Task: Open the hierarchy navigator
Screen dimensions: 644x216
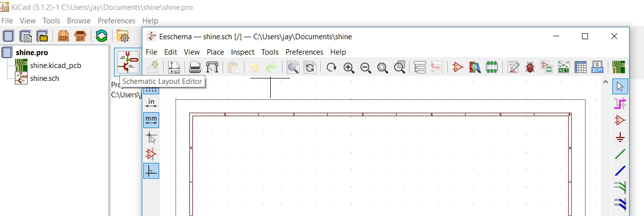Action: pyautogui.click(x=420, y=67)
